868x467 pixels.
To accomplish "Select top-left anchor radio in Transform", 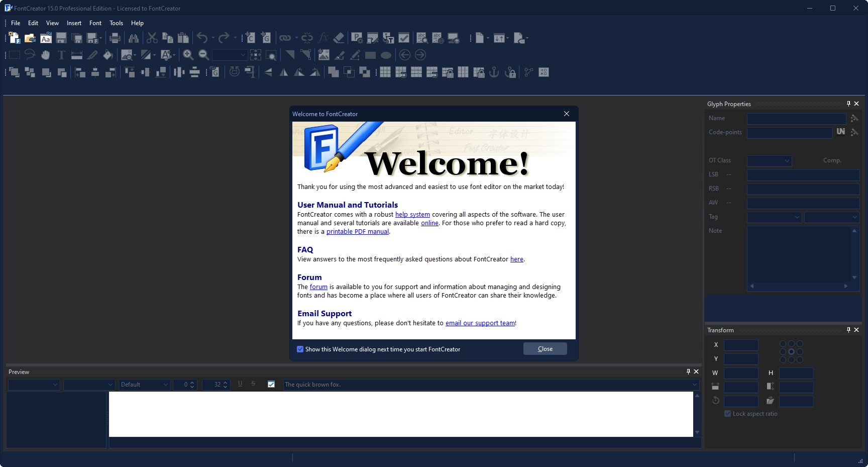I will click(x=783, y=344).
